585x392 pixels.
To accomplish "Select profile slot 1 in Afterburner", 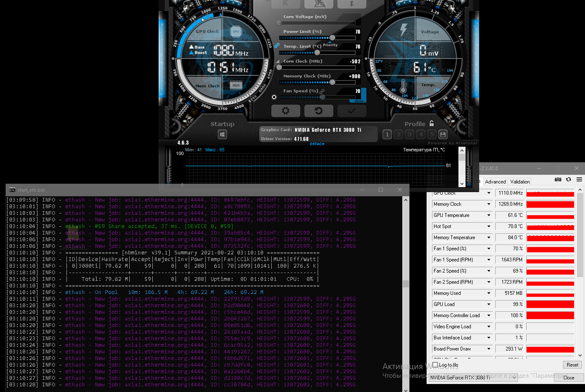I will [x=387, y=135].
